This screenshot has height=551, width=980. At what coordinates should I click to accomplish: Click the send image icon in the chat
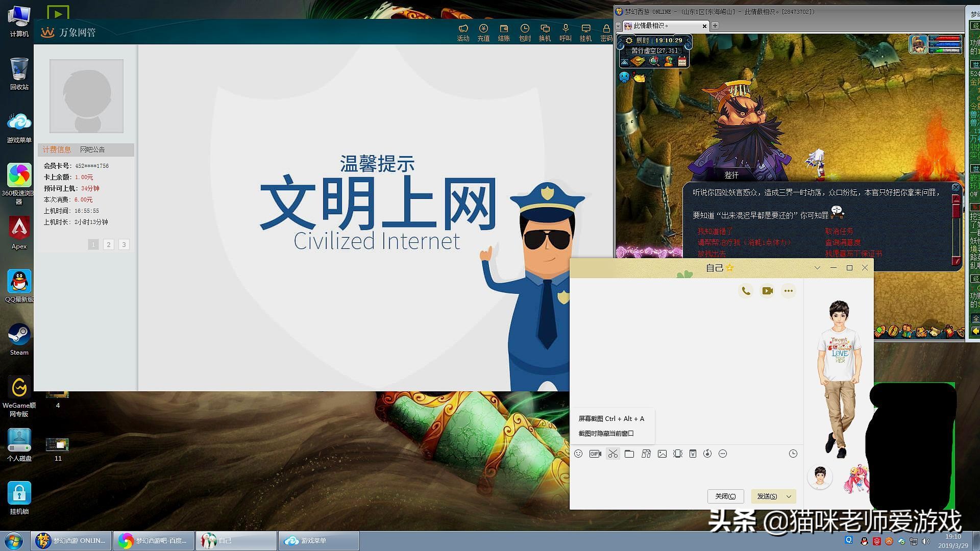tap(663, 454)
